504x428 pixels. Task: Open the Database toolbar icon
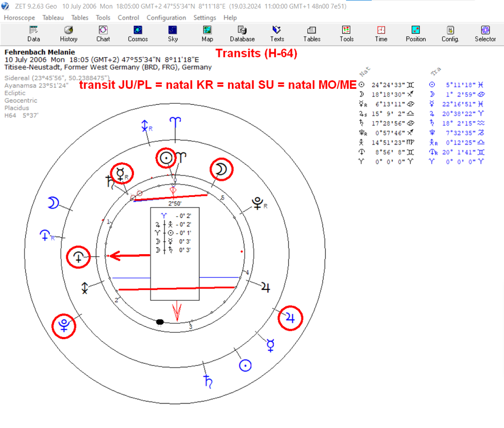click(x=242, y=34)
